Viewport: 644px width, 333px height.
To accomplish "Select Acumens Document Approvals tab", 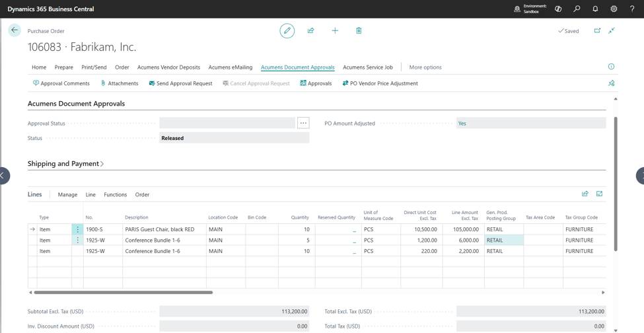I will [298, 67].
